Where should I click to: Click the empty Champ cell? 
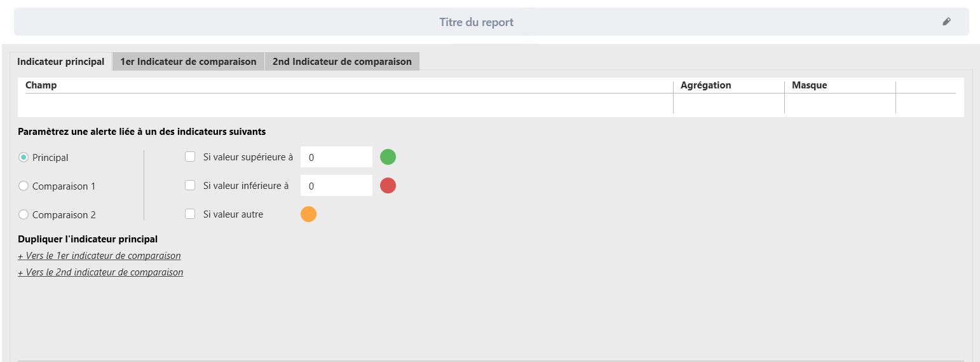pyautogui.click(x=347, y=104)
